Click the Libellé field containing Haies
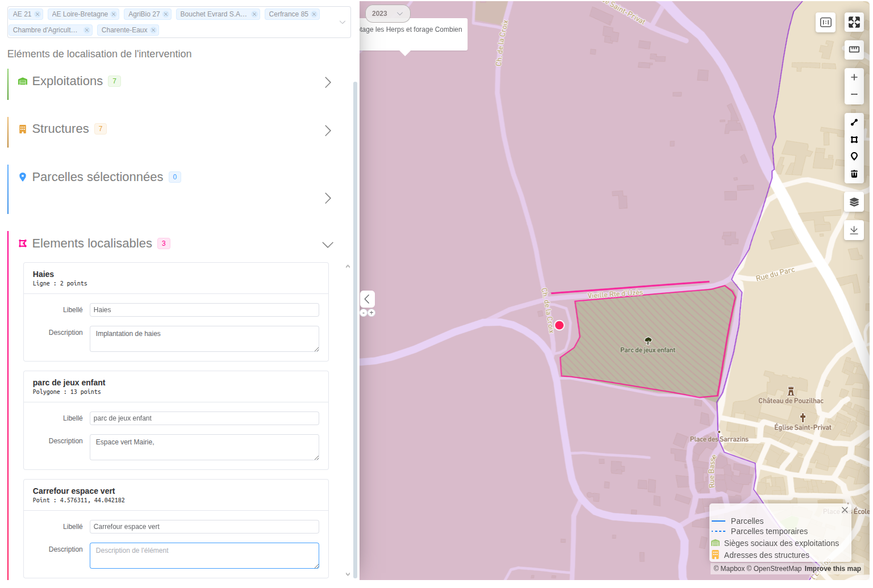 click(x=204, y=310)
